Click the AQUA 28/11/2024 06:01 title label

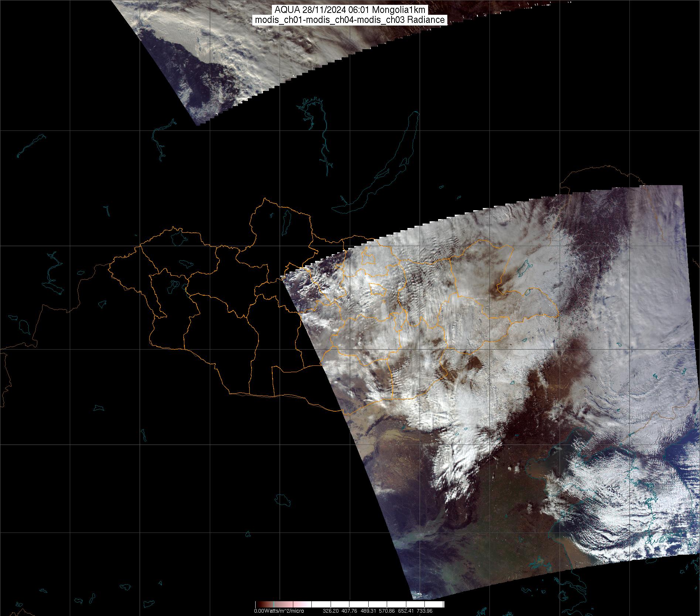click(349, 10)
